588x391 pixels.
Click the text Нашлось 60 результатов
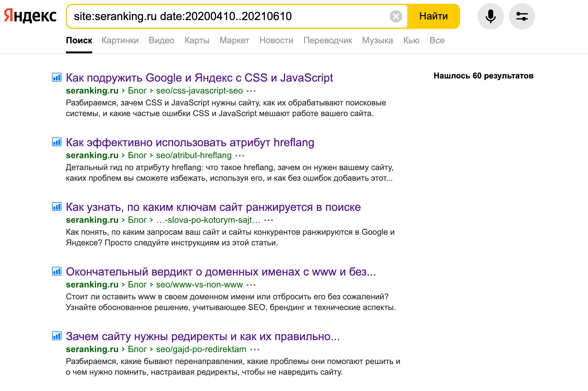(484, 76)
